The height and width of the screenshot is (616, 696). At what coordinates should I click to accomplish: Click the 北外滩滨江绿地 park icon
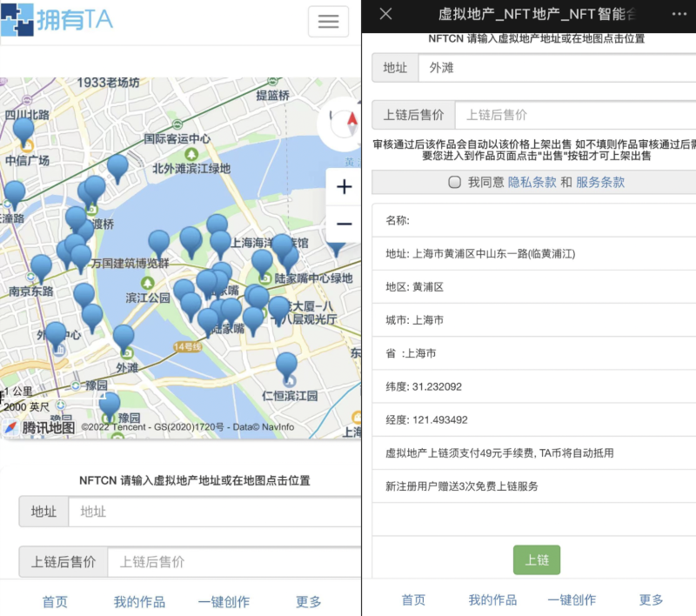pyautogui.click(x=191, y=154)
